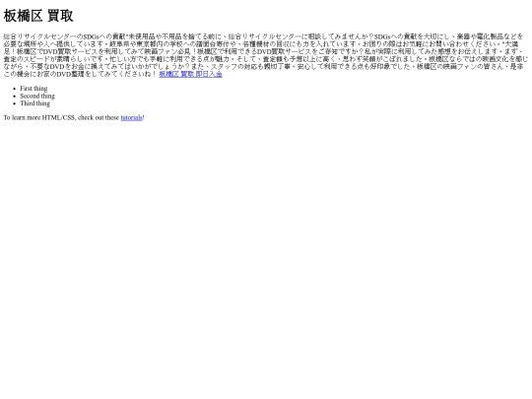Click the 'To learn more HTML/CSS' sentence
The height and width of the screenshot is (399, 532).
(x=74, y=117)
